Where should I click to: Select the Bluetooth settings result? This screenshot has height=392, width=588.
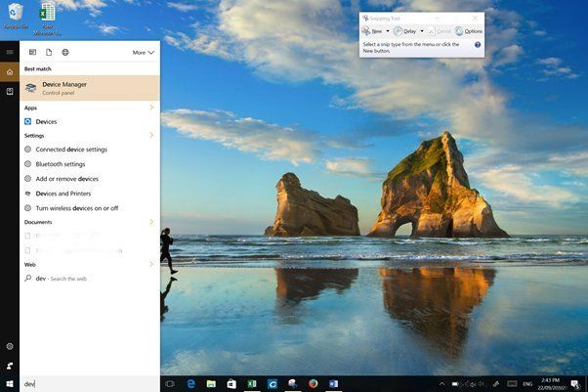coord(90,163)
